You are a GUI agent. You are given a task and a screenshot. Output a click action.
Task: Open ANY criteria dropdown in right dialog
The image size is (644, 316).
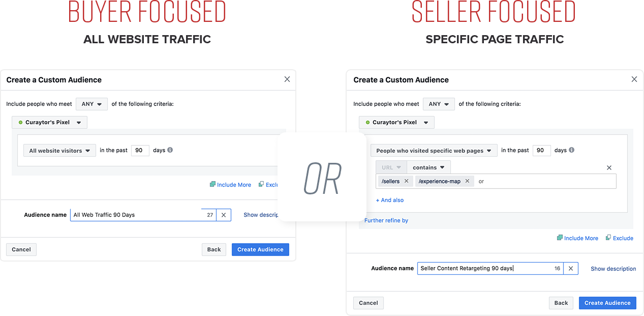point(439,104)
